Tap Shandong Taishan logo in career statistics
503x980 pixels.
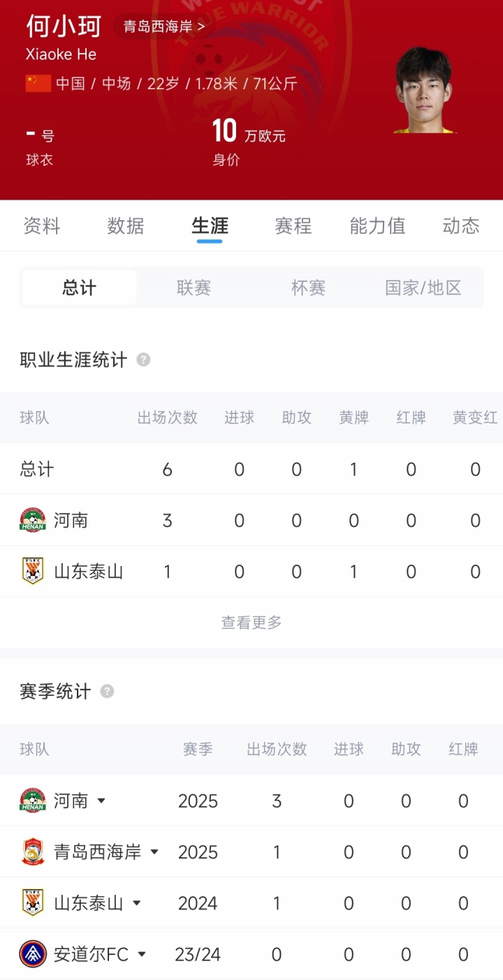[33, 572]
